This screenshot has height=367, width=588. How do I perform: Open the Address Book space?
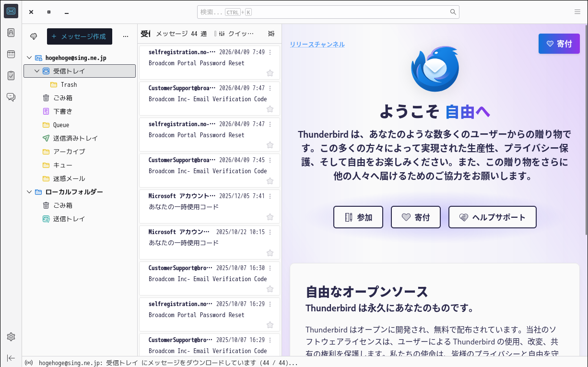tap(11, 33)
